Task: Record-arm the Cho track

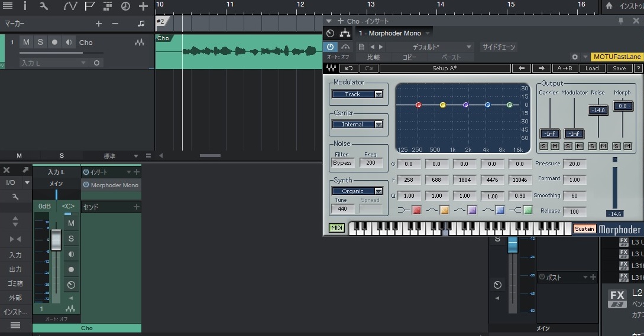Action: pyautogui.click(x=54, y=43)
